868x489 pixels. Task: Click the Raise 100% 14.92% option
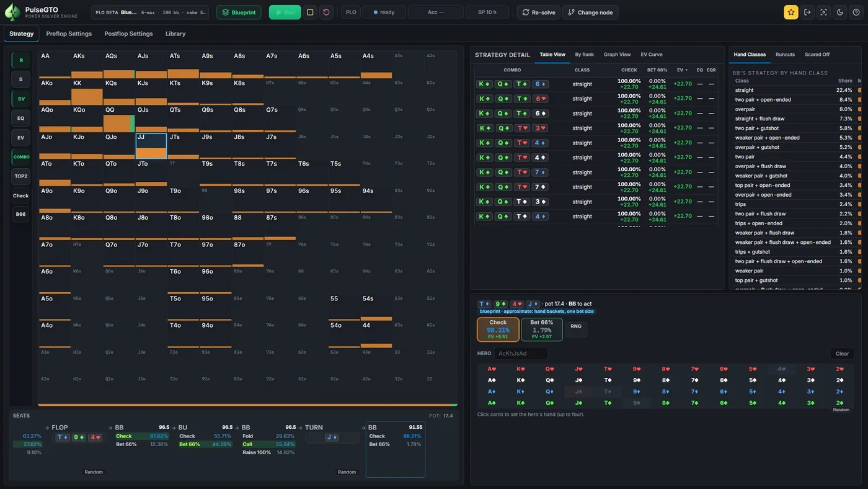tap(268, 452)
